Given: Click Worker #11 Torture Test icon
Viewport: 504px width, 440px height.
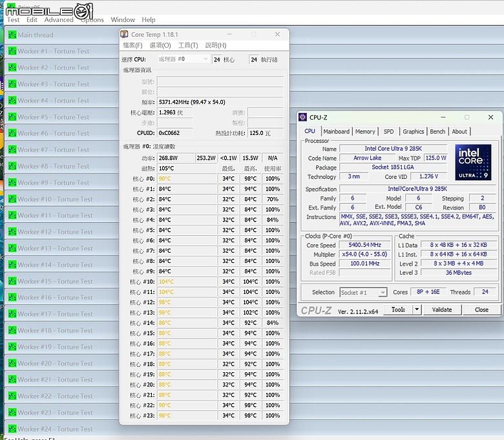Looking at the screenshot, I should (12, 215).
